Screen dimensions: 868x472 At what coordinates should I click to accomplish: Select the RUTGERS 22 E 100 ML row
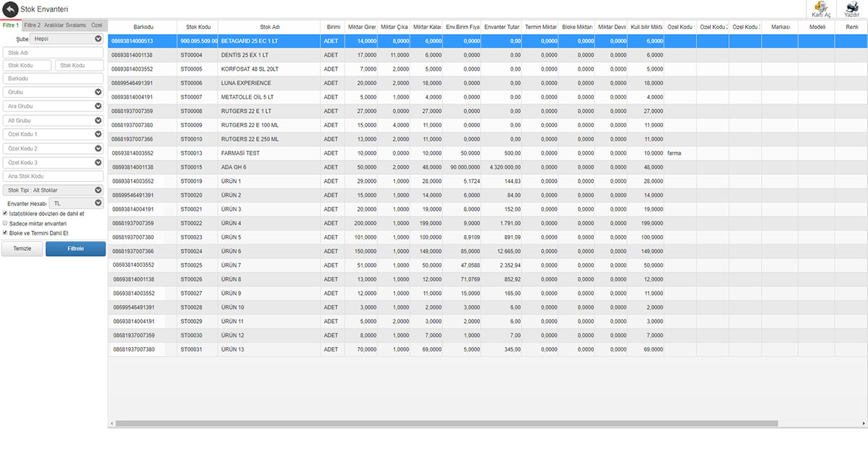pos(488,125)
